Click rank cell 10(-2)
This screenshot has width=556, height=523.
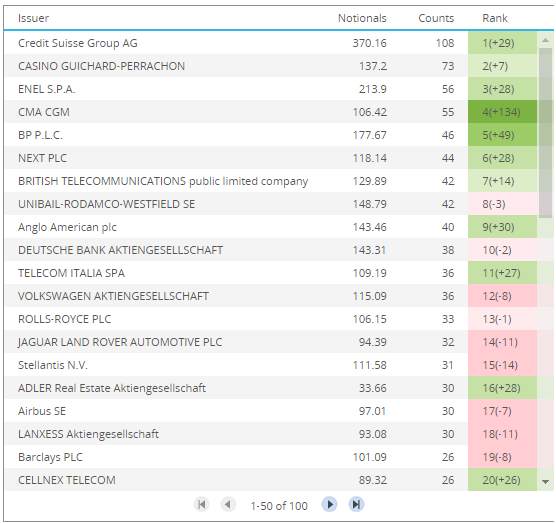[502, 250]
